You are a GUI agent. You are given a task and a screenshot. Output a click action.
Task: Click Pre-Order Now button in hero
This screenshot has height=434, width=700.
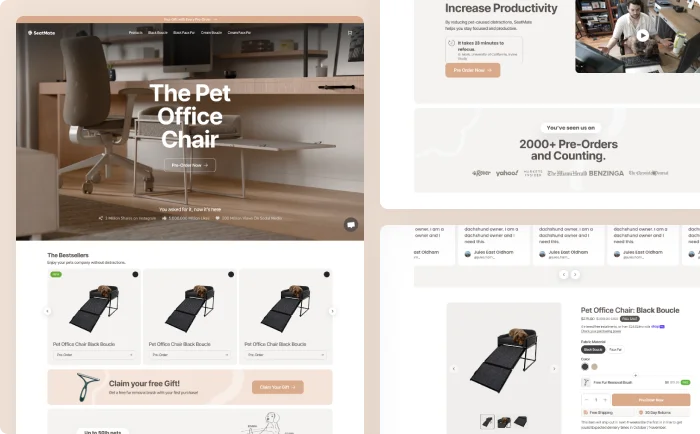(x=190, y=165)
